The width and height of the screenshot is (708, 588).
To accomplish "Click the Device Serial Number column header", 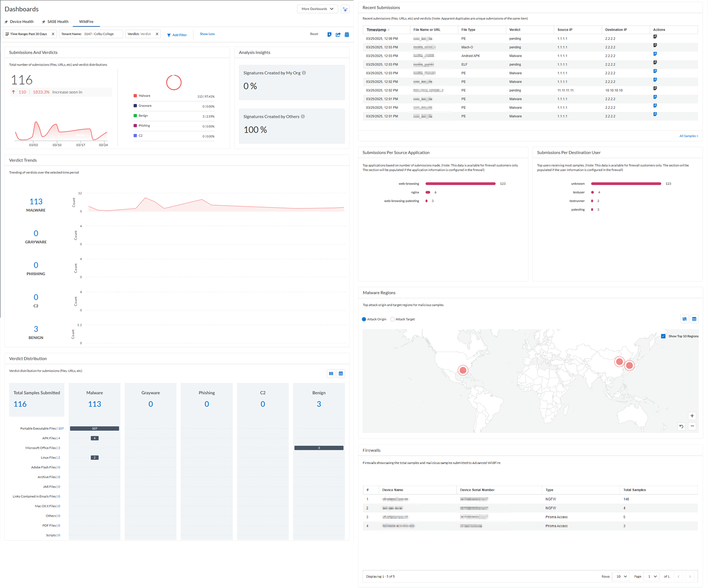I will tap(477, 490).
